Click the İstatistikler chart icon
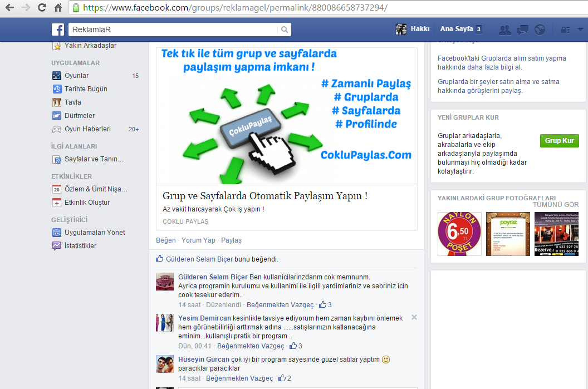This screenshot has height=389, width=588. pos(57,246)
